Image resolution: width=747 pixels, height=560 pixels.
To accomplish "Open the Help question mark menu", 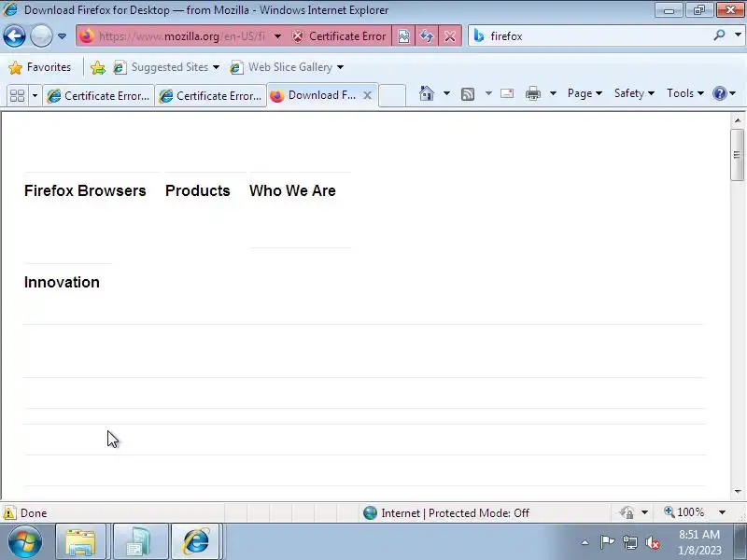I will coord(725,93).
